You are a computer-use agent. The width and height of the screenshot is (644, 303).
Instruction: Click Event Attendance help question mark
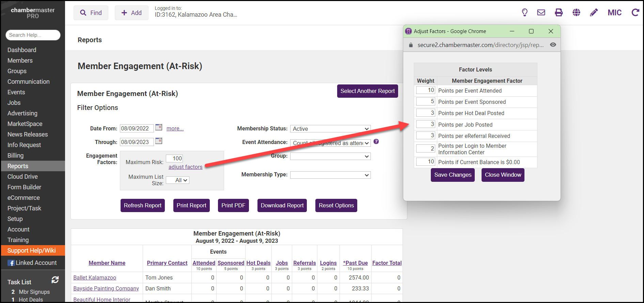coord(376,142)
